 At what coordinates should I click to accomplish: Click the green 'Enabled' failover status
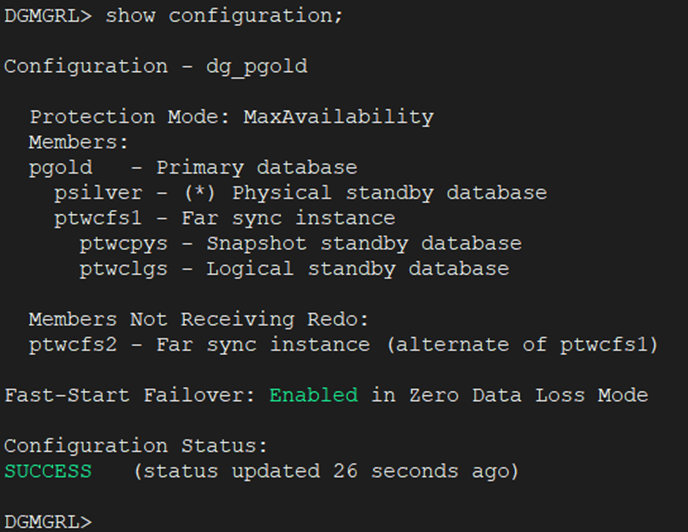tap(313, 395)
